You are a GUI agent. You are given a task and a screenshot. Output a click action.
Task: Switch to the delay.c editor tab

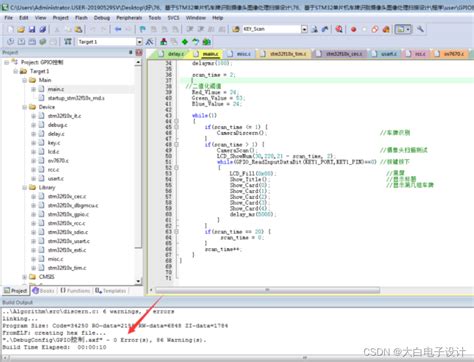click(174, 54)
